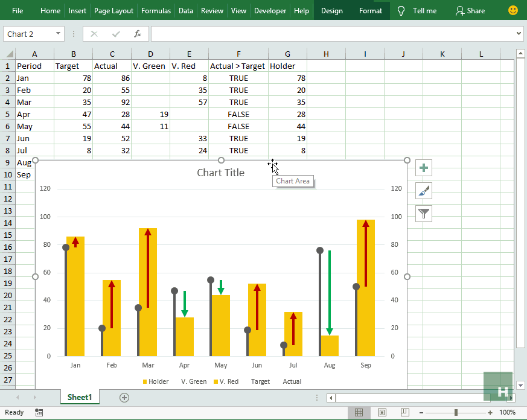Viewport: 527px width, 420px height.
Task: Expand the Name Box dropdown arrow
Action: pyautogui.click(x=58, y=34)
